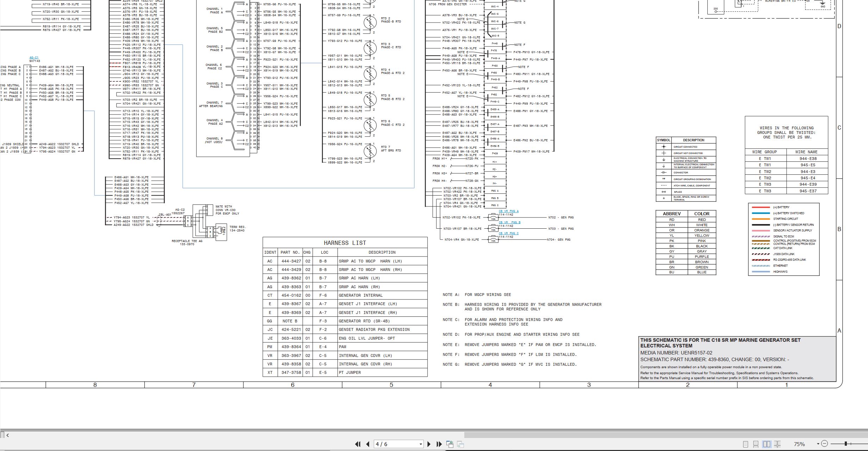The image size is (868, 451).
Task: Open the CB VR PMG A link
Action: coord(509,211)
